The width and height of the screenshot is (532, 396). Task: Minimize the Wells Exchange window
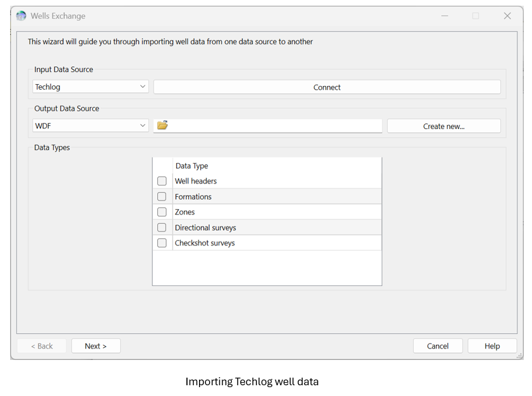click(x=444, y=16)
